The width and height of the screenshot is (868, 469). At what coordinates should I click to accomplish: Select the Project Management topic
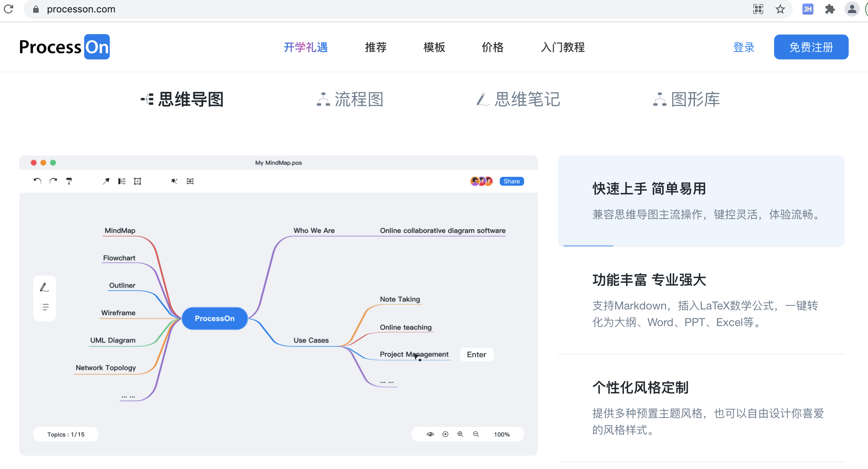pos(414,354)
